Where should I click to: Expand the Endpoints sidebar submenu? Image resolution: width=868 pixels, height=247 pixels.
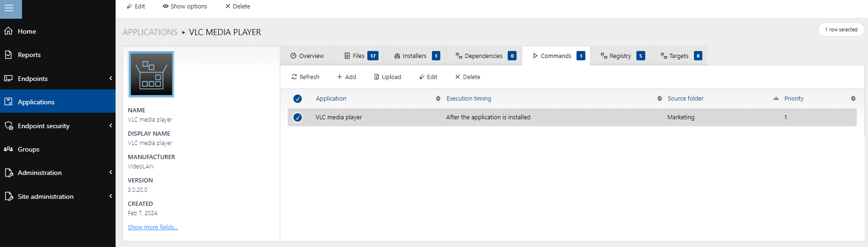(x=110, y=79)
